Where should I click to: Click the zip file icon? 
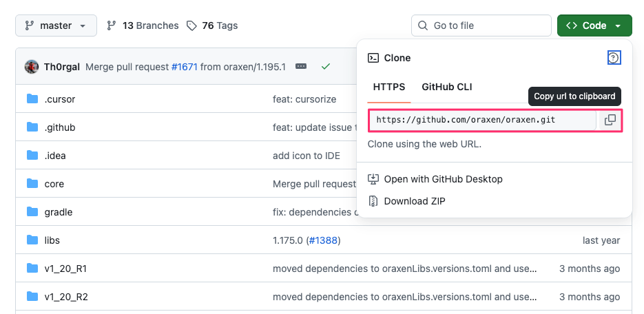click(373, 201)
